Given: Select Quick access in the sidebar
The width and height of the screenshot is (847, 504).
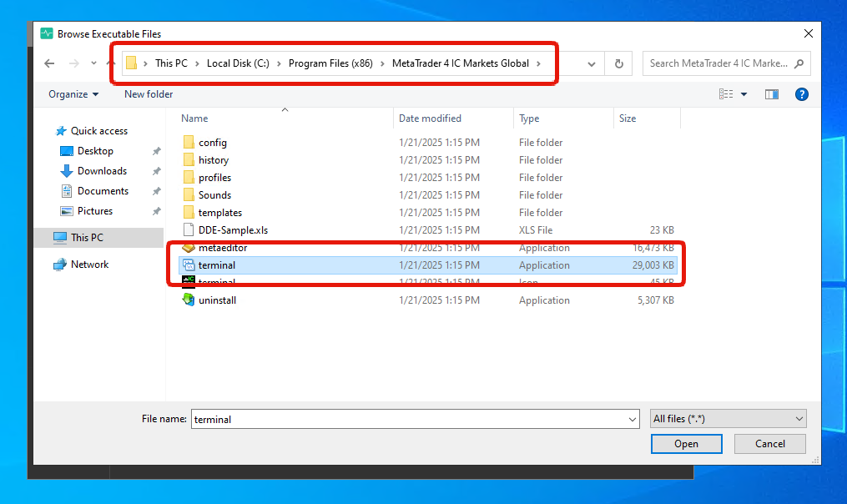Looking at the screenshot, I should click(98, 131).
